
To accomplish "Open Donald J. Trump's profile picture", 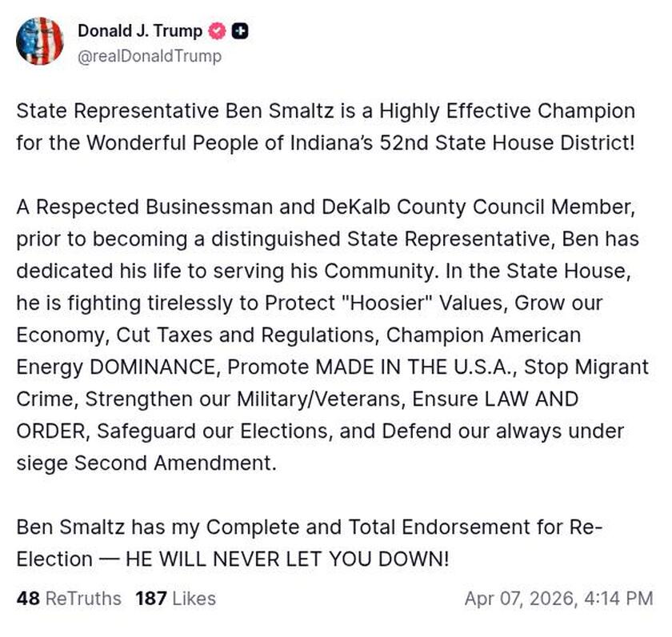I will [x=41, y=42].
